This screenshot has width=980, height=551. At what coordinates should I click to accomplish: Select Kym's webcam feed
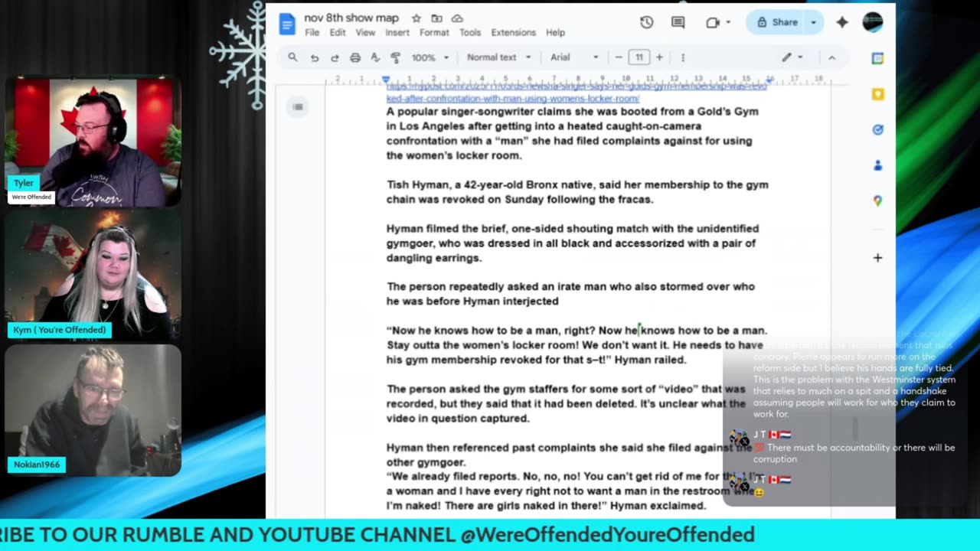click(93, 274)
